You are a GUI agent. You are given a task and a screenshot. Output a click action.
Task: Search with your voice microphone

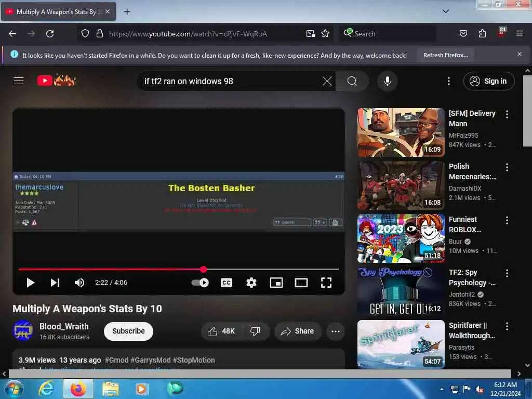coord(387,81)
